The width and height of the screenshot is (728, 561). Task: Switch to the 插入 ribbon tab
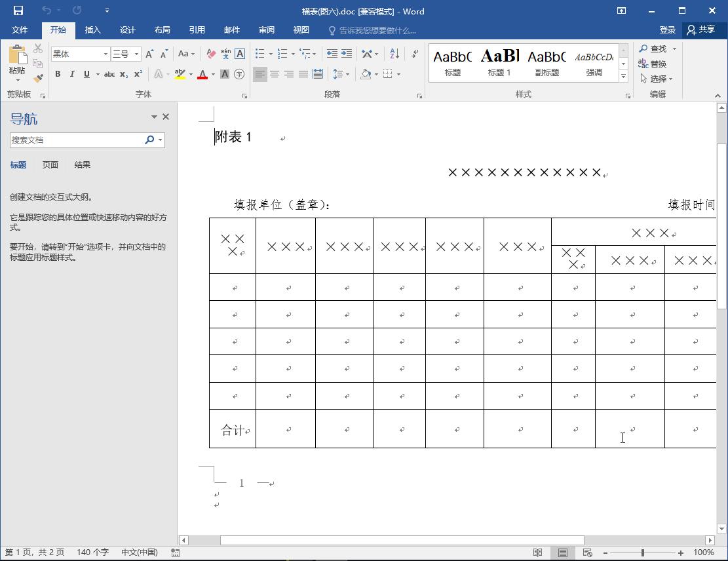pyautogui.click(x=92, y=30)
